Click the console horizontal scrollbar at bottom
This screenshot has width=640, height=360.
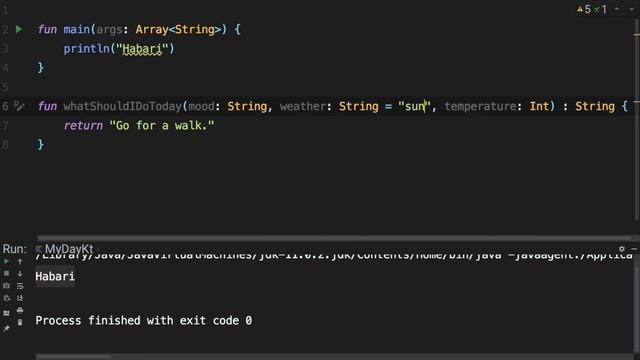73,356
